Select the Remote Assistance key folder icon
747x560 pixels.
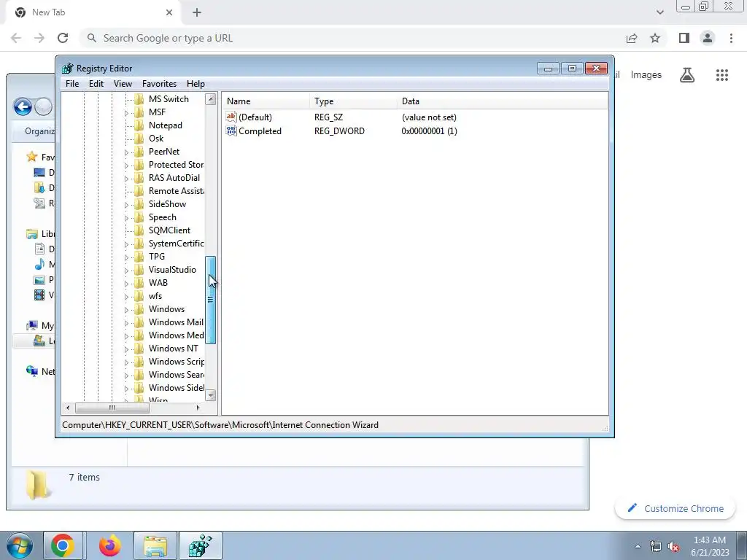click(139, 191)
